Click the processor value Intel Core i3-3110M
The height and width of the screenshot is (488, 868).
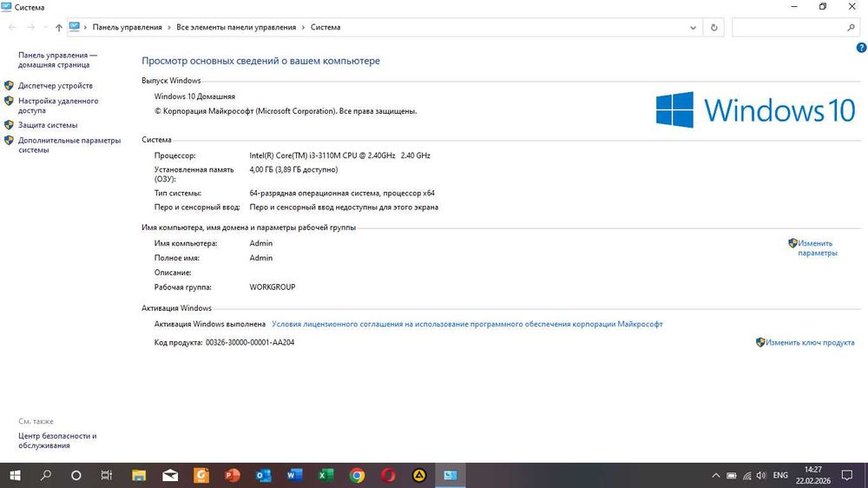coord(339,155)
